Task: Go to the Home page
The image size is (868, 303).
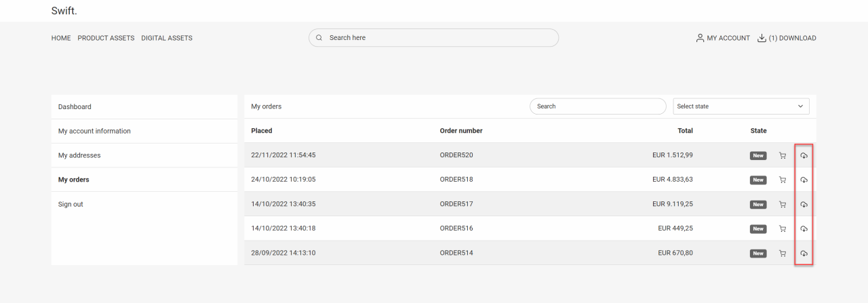Action: click(x=61, y=38)
